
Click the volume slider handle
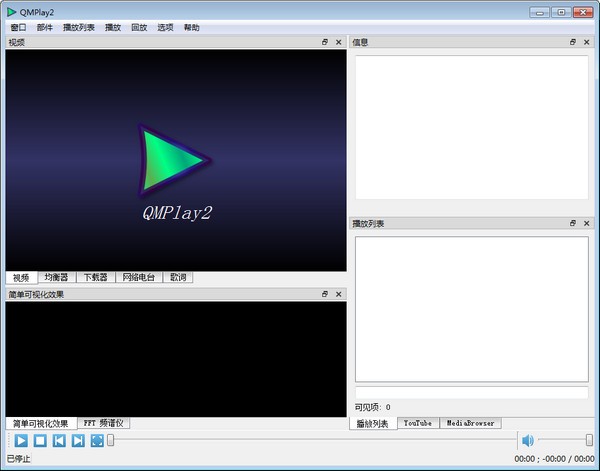tap(589, 440)
